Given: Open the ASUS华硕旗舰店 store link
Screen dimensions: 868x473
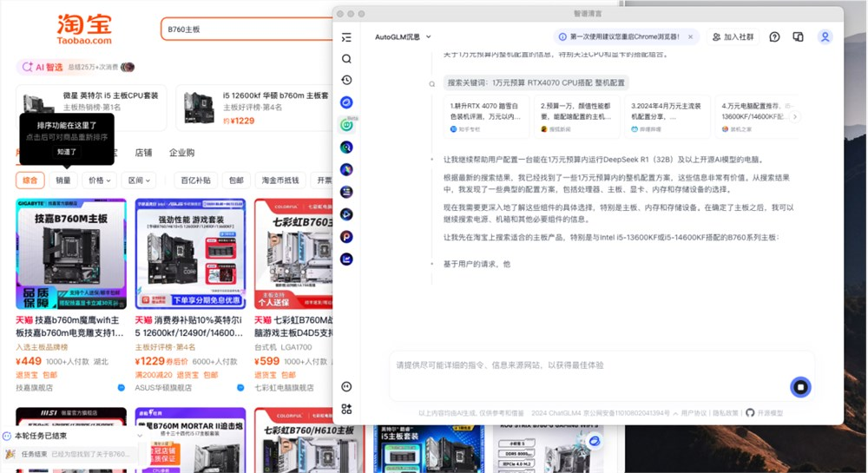Looking at the screenshot, I should point(163,388).
